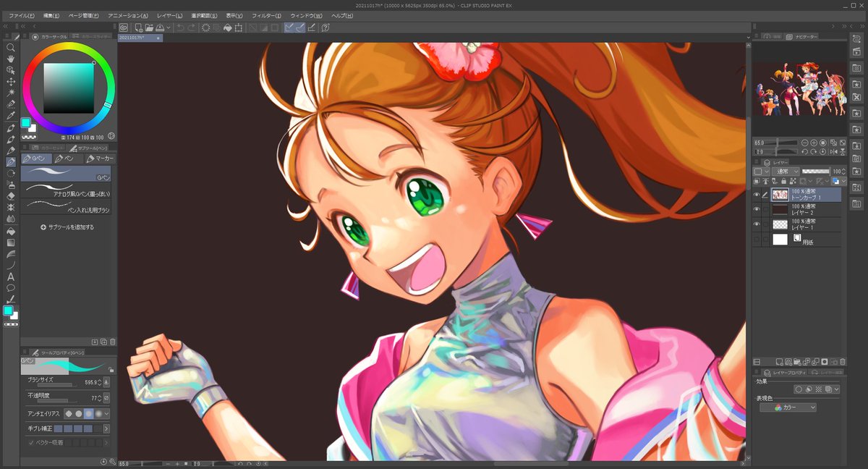Click the Navigator preview thumbnail
Viewport: 868px width, 469px height.
pos(799,88)
